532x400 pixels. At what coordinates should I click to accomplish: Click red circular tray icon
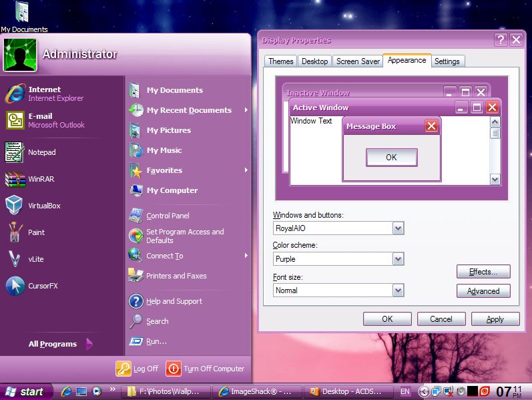(x=485, y=391)
